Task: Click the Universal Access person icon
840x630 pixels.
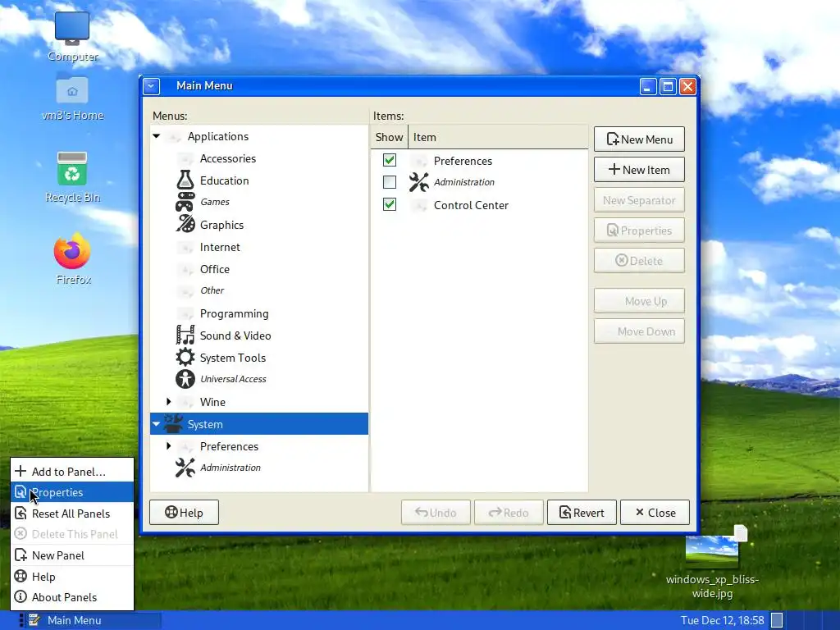Action: (185, 379)
